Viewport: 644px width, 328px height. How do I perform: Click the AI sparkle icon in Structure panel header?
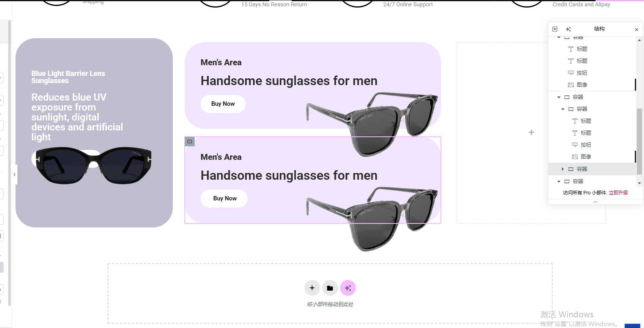pyautogui.click(x=569, y=29)
